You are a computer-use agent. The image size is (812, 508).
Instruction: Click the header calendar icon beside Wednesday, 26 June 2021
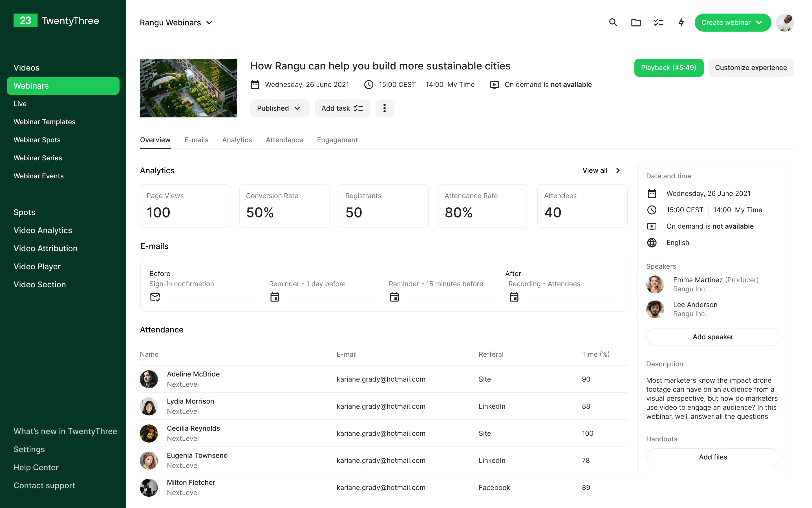click(x=255, y=85)
